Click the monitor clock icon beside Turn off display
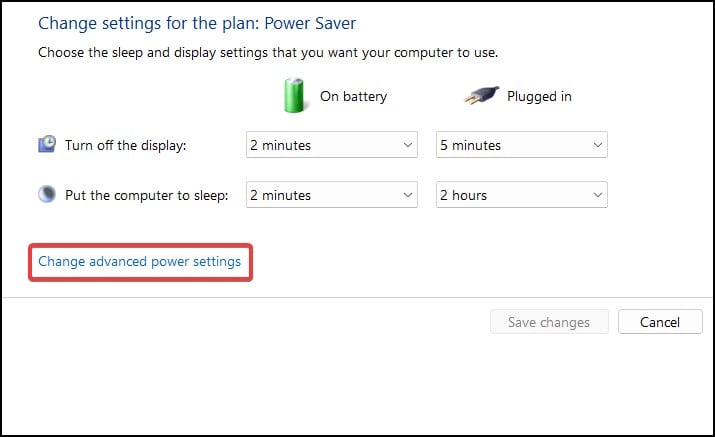 47,144
